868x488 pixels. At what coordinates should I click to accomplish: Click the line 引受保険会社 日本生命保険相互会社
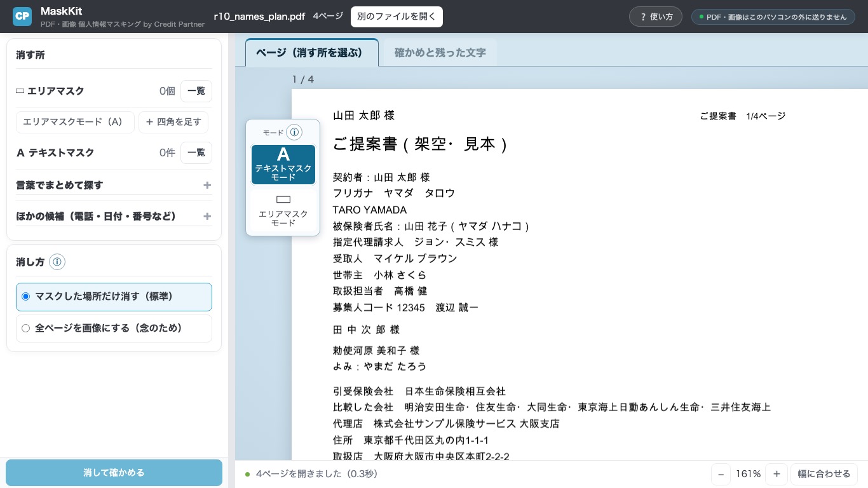point(419,391)
